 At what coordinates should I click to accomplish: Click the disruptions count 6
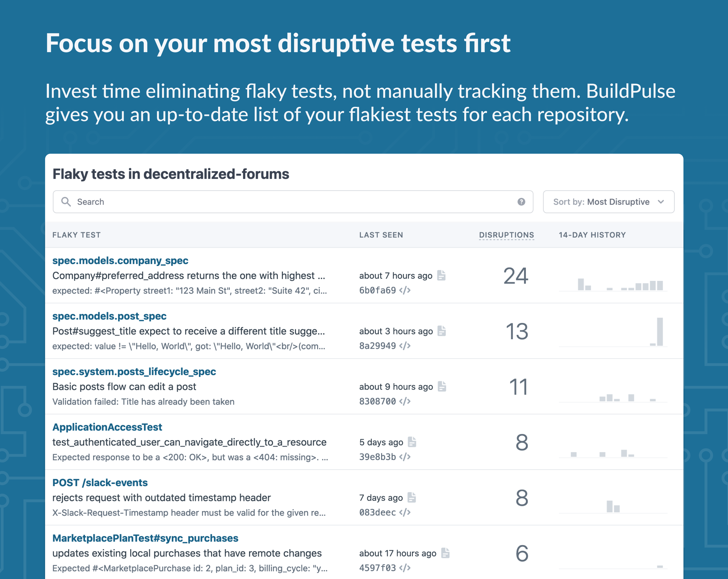tap(522, 553)
